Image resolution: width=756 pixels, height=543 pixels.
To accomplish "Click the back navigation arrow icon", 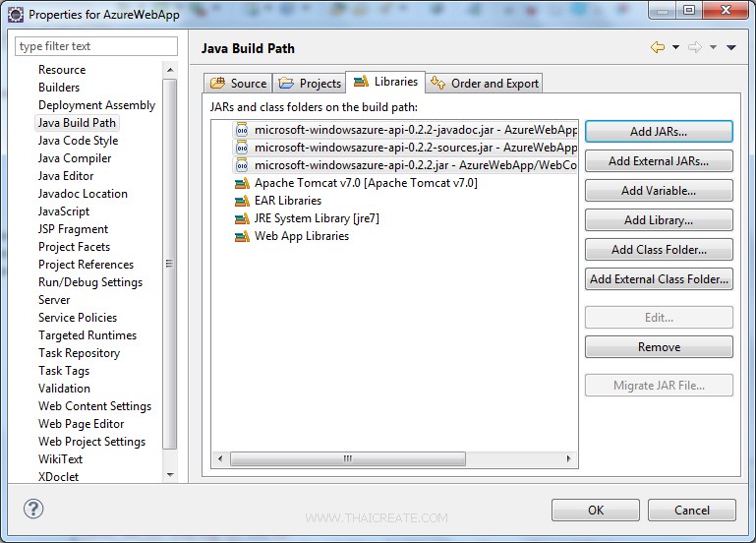I will tap(658, 47).
